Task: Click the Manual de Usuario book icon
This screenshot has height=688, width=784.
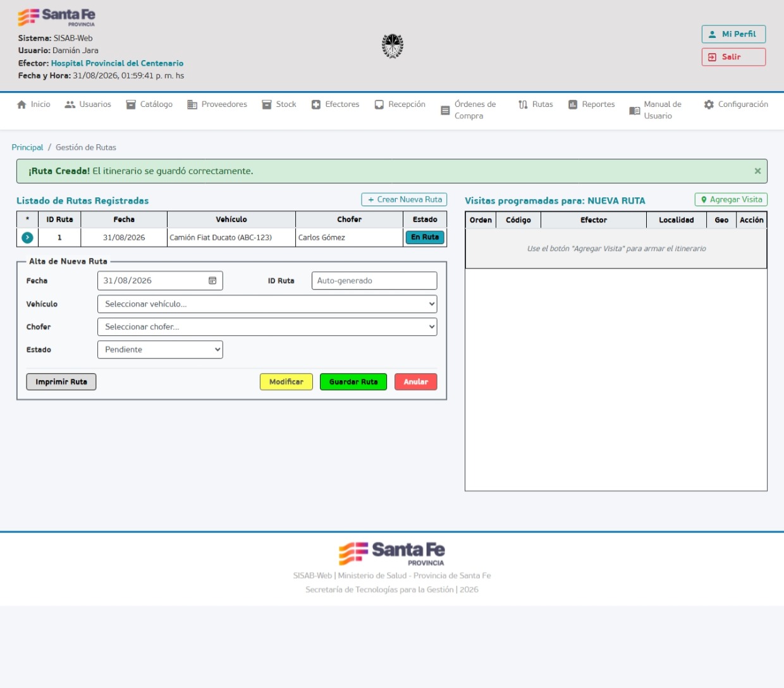Action: (x=635, y=111)
